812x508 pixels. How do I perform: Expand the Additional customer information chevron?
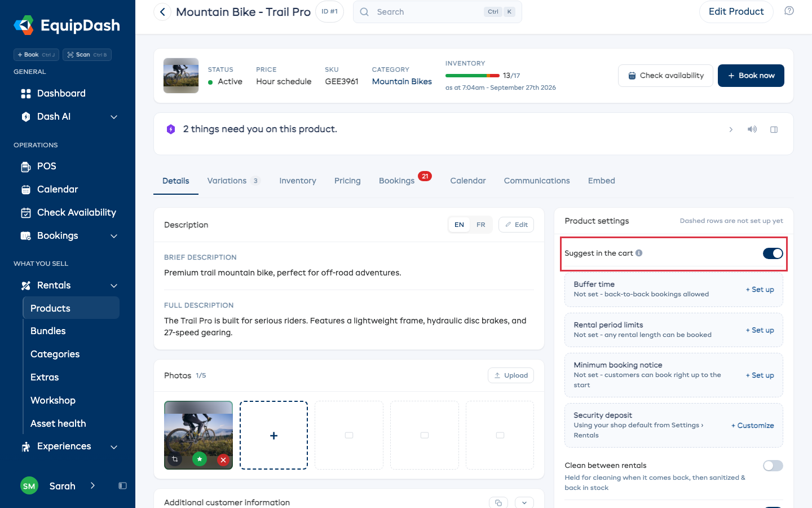[524, 502]
